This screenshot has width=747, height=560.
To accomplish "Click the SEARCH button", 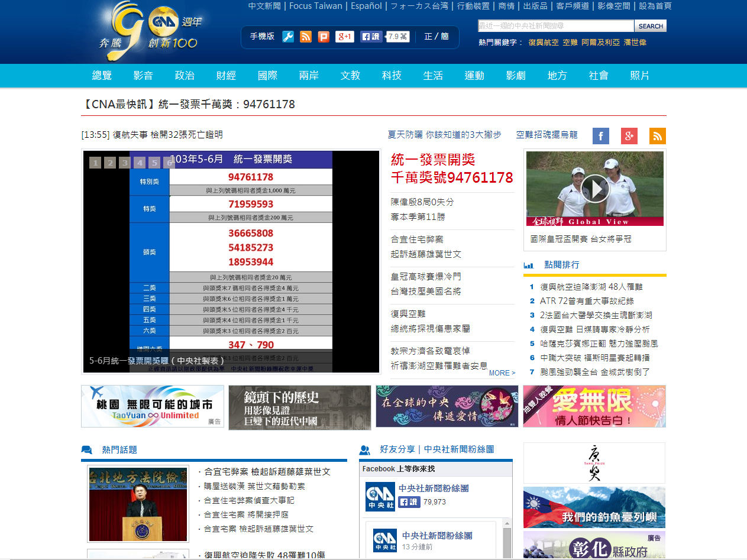I will [651, 26].
